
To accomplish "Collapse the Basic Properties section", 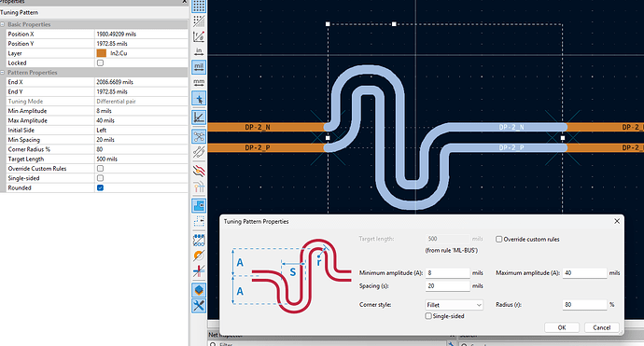I will (3, 24).
